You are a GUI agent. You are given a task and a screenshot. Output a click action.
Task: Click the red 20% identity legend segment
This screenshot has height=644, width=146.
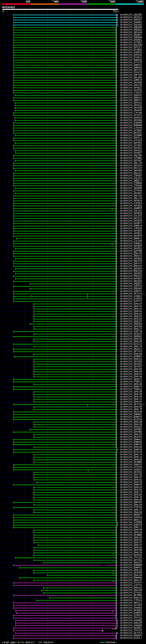pyautogui.click(x=16, y=4)
